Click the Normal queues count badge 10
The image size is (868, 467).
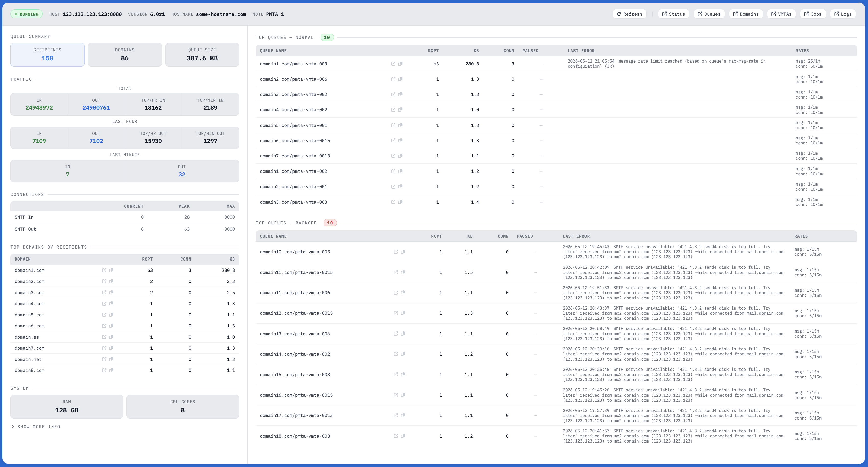point(327,37)
